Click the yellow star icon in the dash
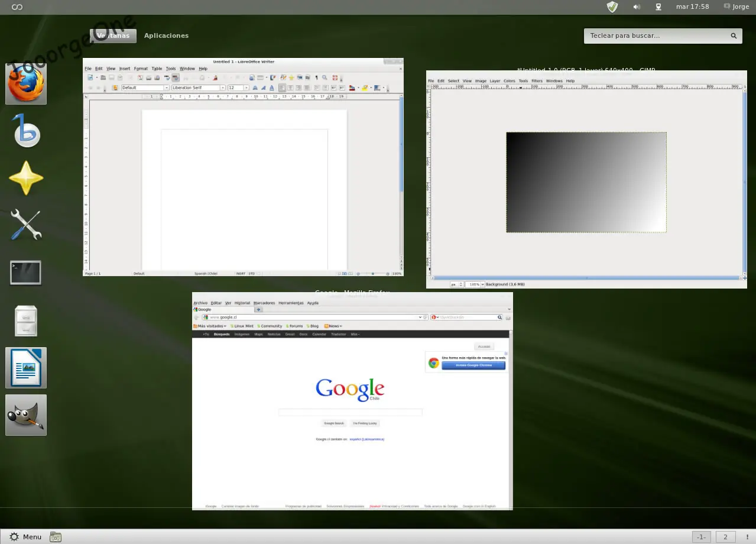Screen dimensions: 756x544 click(26, 178)
